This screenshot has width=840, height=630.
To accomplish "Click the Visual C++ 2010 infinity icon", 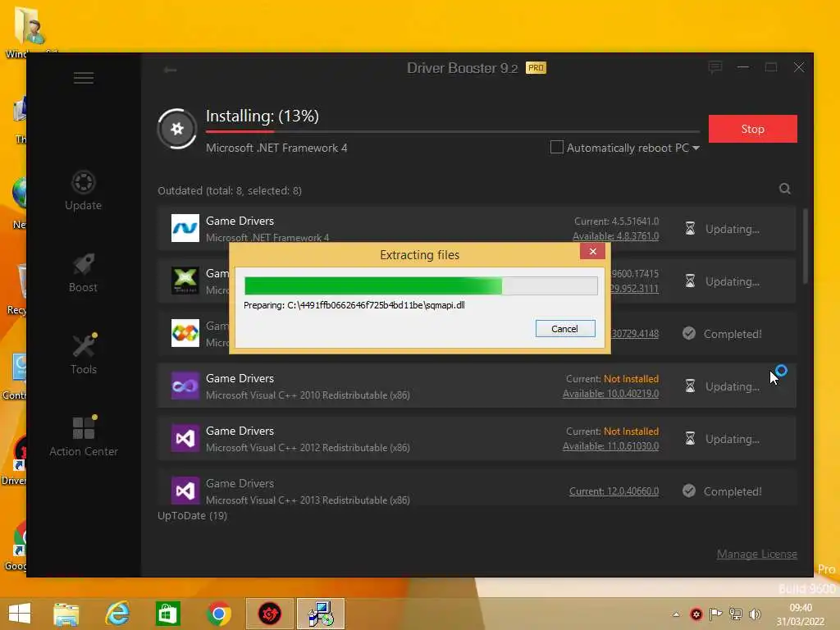I will (185, 386).
